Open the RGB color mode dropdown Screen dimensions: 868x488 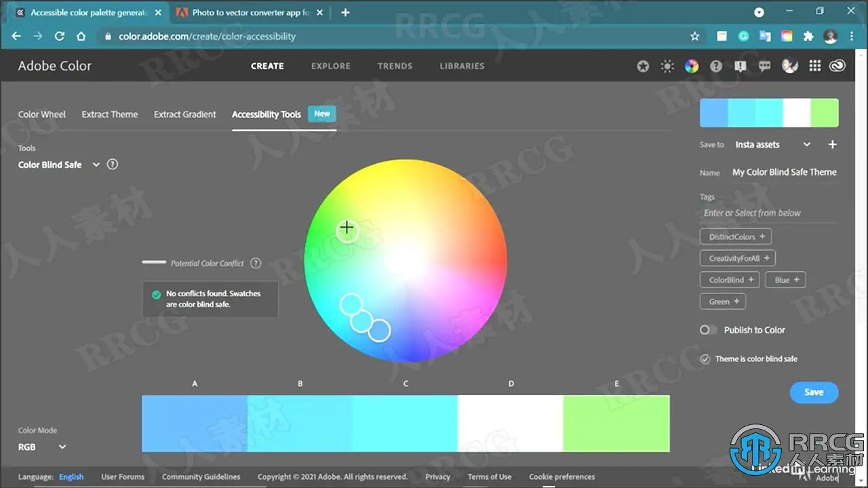42,447
